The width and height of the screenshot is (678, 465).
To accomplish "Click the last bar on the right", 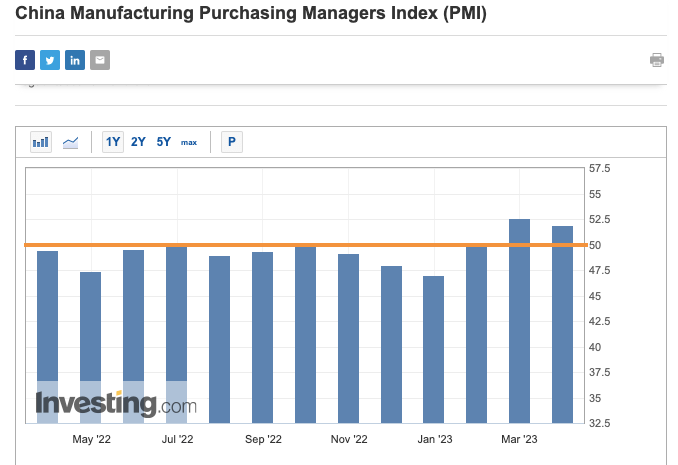I will click(x=562, y=325).
